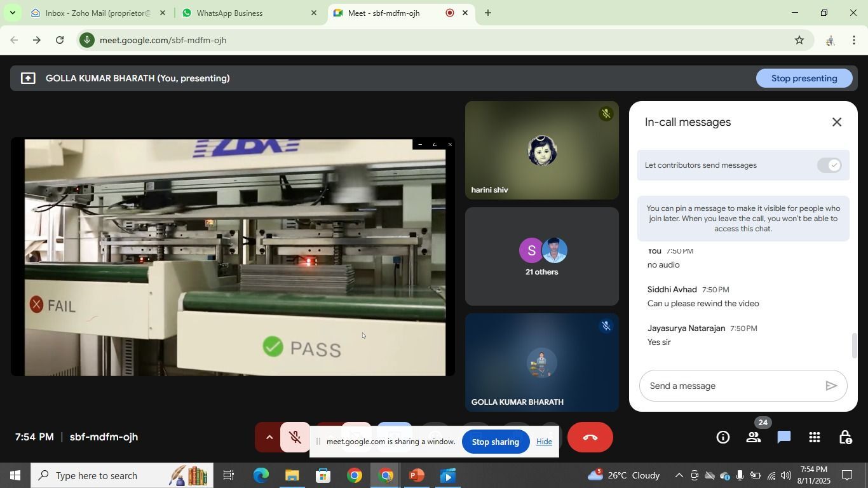Unmute using the microphone button
The image size is (868, 488).
coord(295,437)
